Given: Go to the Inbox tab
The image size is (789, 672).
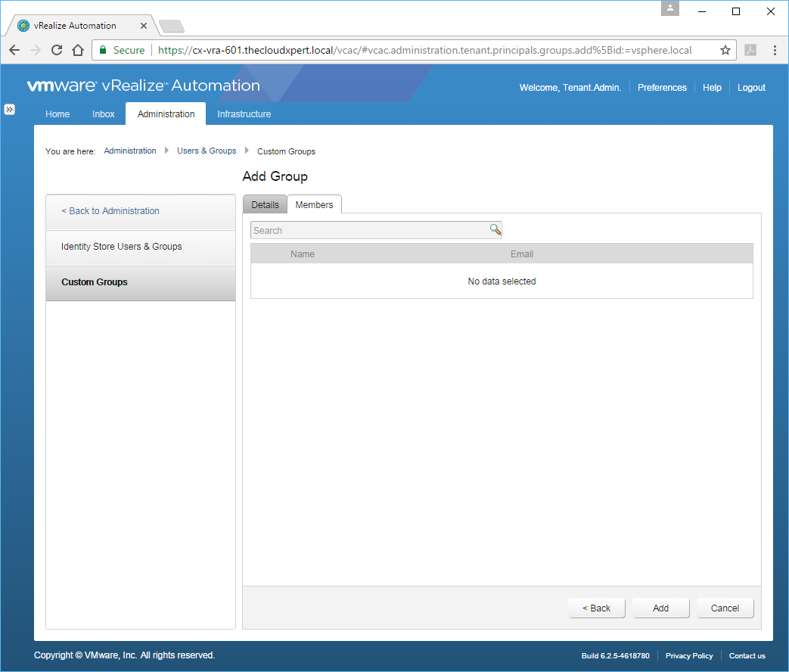Looking at the screenshot, I should 104,114.
